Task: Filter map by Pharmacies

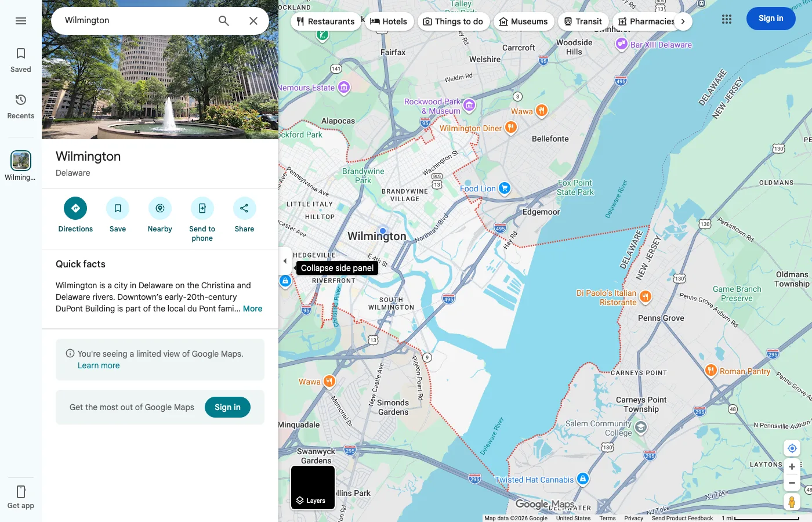Action: [646, 21]
